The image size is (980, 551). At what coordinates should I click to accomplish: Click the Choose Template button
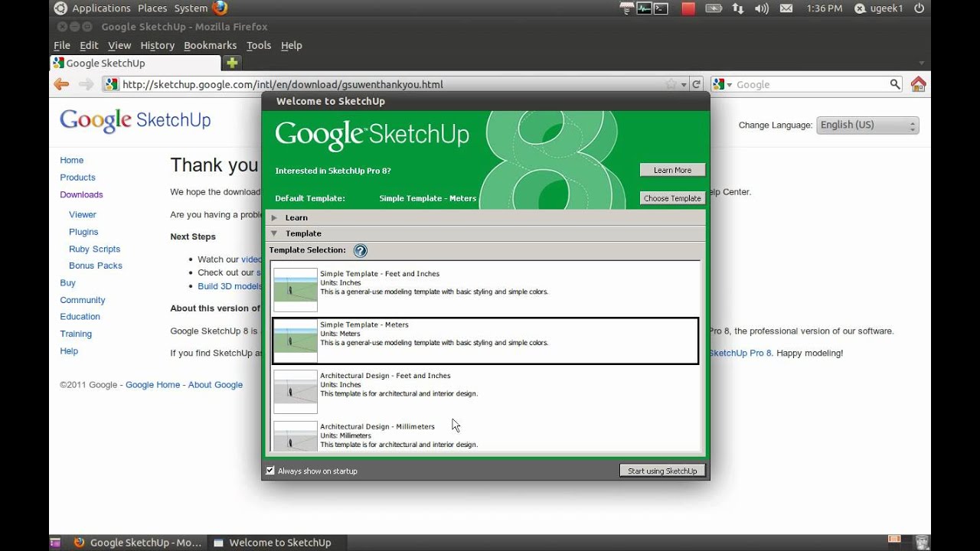coord(672,198)
